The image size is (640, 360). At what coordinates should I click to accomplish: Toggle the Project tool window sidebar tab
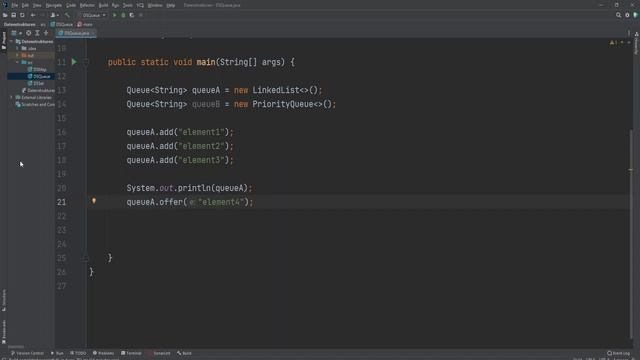[4, 41]
